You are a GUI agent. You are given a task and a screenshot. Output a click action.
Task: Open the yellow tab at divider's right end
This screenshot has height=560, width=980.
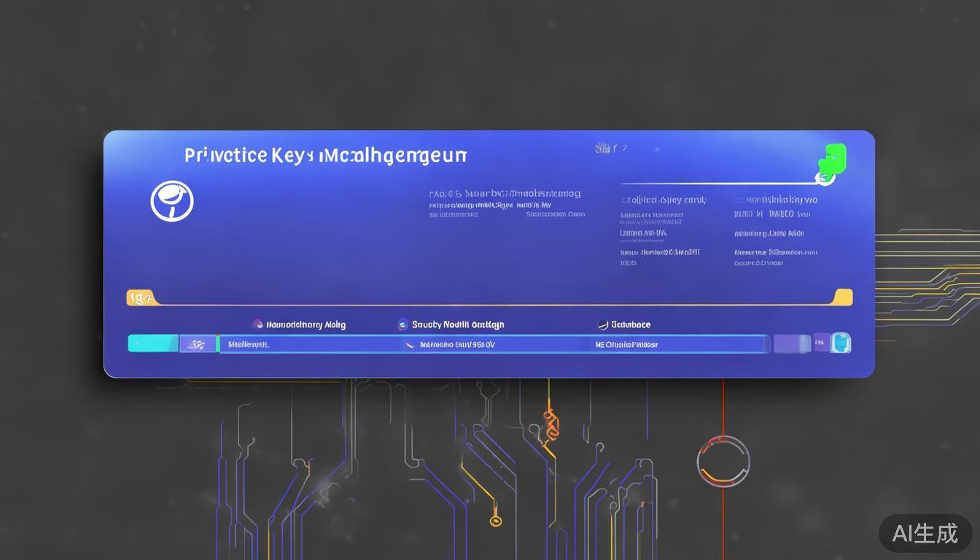click(x=843, y=297)
